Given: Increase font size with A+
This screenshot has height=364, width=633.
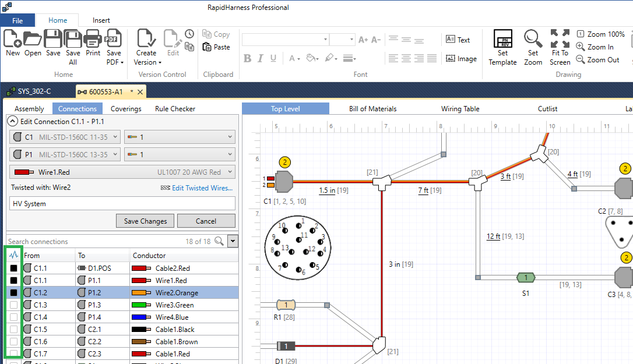Looking at the screenshot, I should pyautogui.click(x=363, y=40).
